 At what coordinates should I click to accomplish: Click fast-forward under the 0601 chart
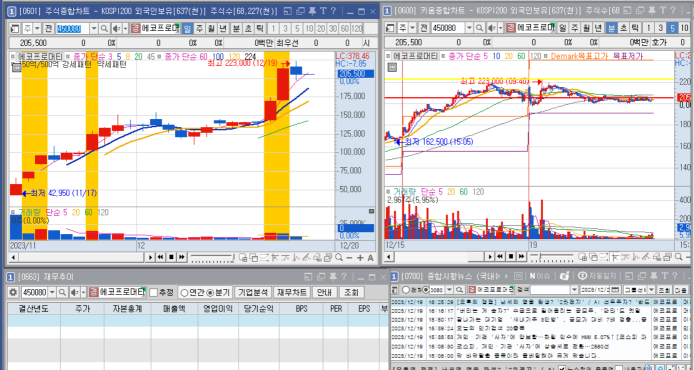[x=181, y=257]
